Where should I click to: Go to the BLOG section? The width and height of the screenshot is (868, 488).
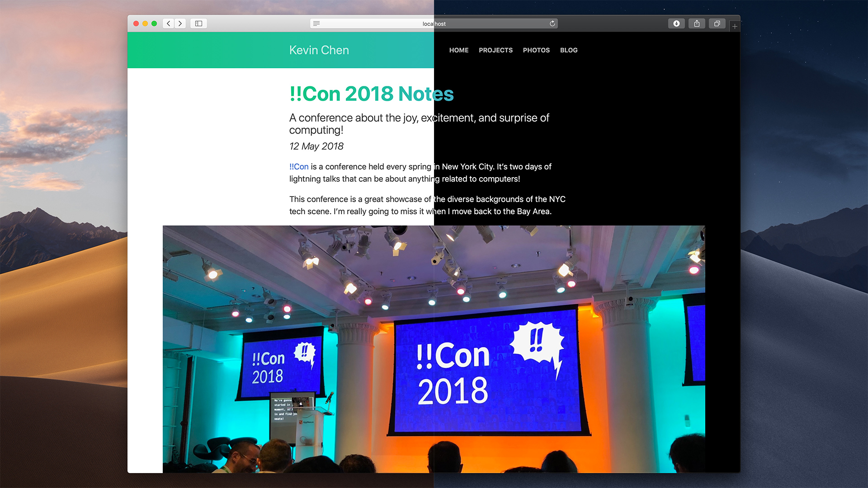click(569, 50)
